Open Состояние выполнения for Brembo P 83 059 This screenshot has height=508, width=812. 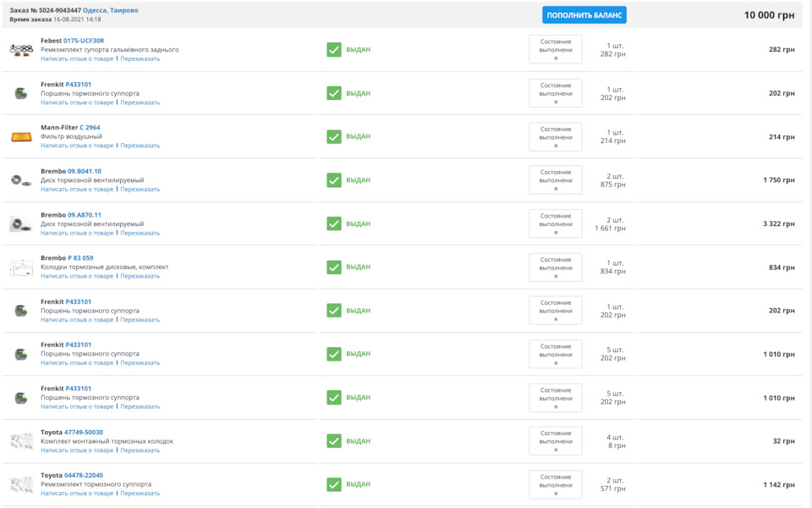pos(555,268)
